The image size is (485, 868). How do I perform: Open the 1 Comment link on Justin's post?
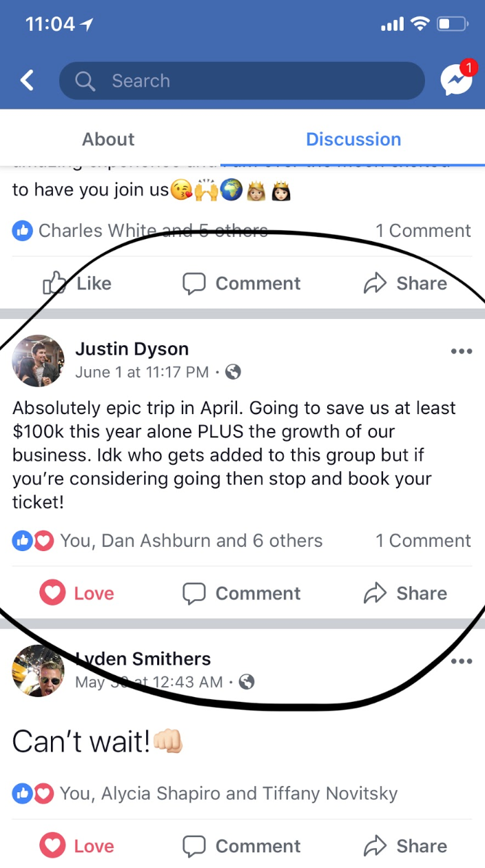[423, 541]
